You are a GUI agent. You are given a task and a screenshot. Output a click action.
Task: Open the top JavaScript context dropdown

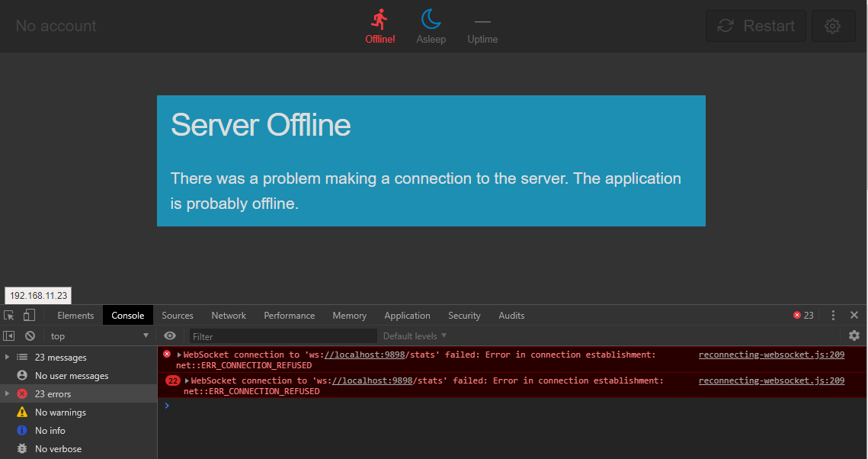pos(99,336)
